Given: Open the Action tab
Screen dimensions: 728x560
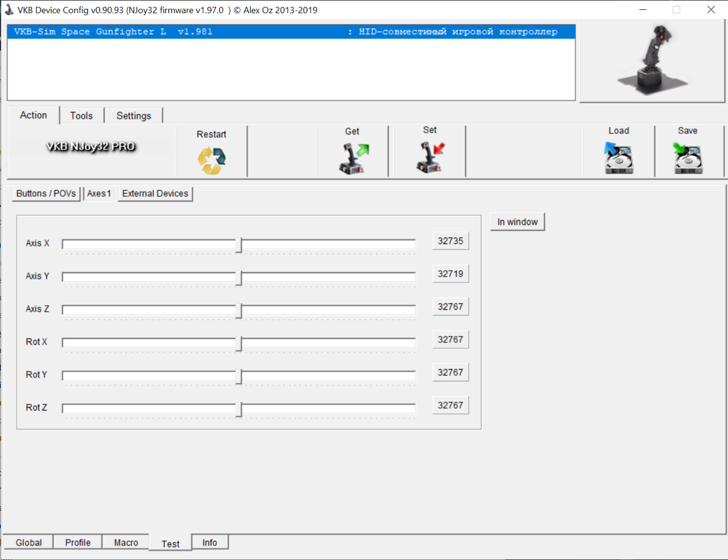Looking at the screenshot, I should coord(34,115).
